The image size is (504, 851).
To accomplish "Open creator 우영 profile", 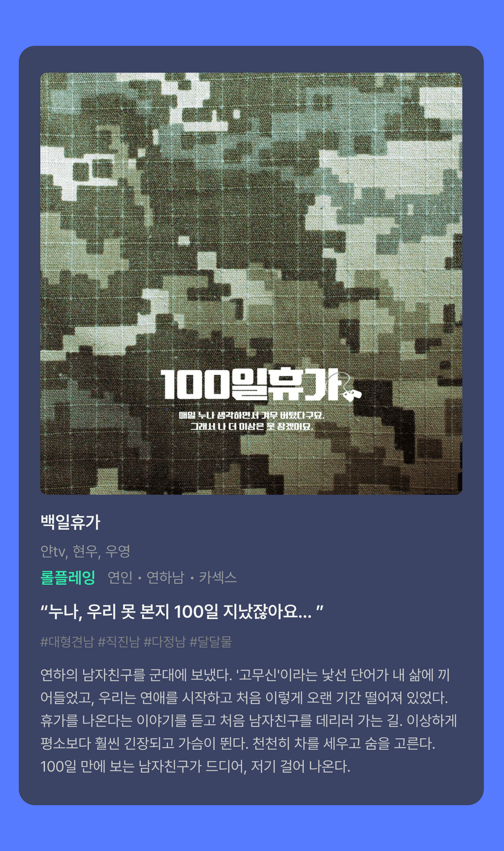I will point(118,552).
